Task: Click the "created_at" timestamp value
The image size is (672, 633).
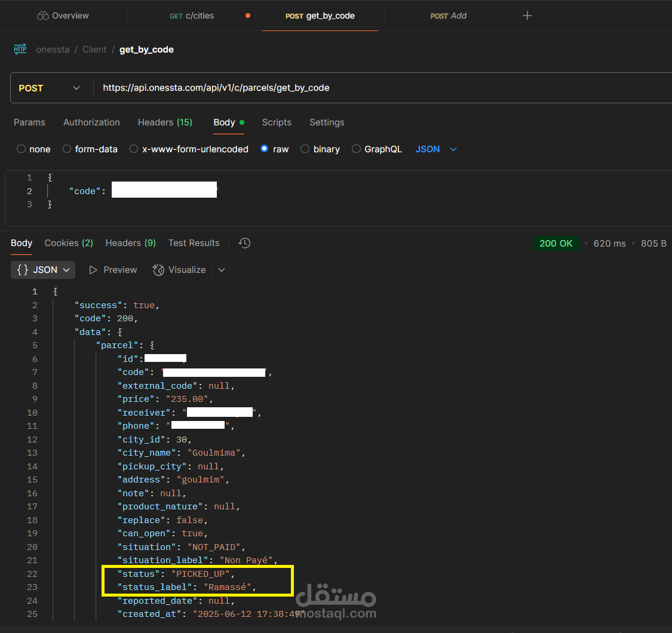Action: coord(248,614)
